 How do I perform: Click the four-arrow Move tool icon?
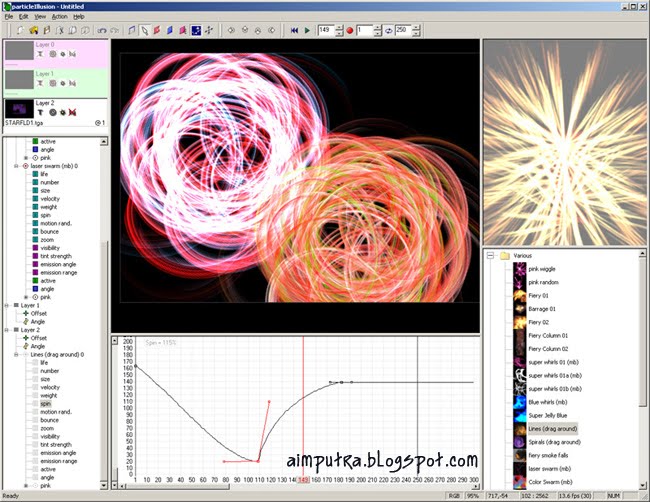(x=209, y=30)
